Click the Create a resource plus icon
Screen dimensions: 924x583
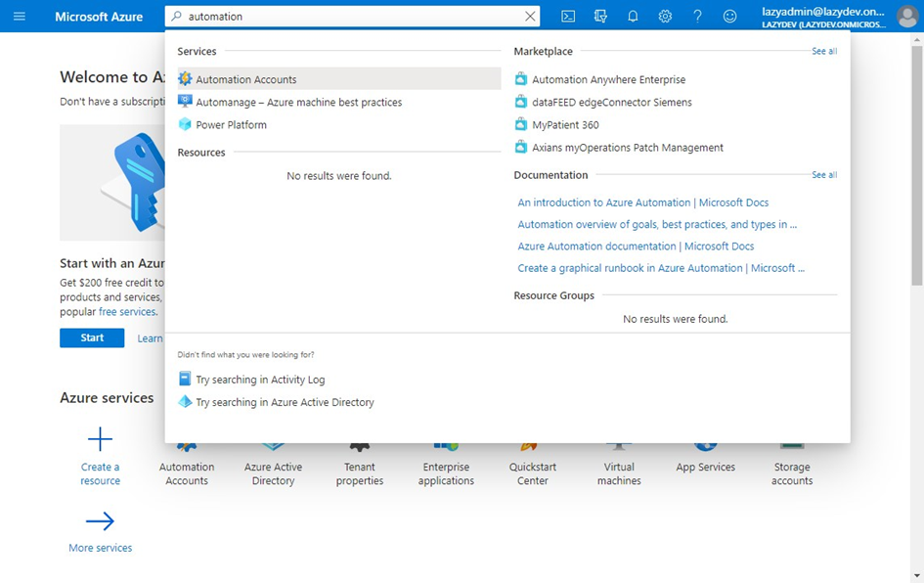click(x=100, y=439)
